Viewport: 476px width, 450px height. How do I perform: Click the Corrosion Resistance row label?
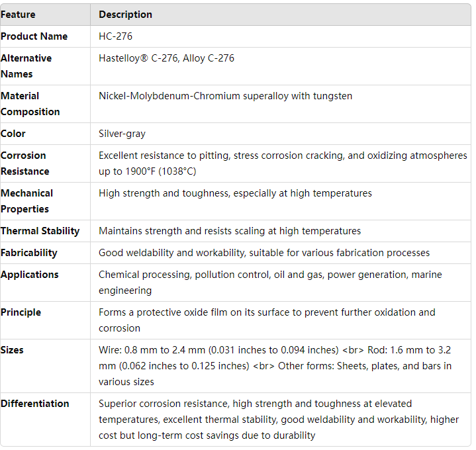click(x=24, y=163)
